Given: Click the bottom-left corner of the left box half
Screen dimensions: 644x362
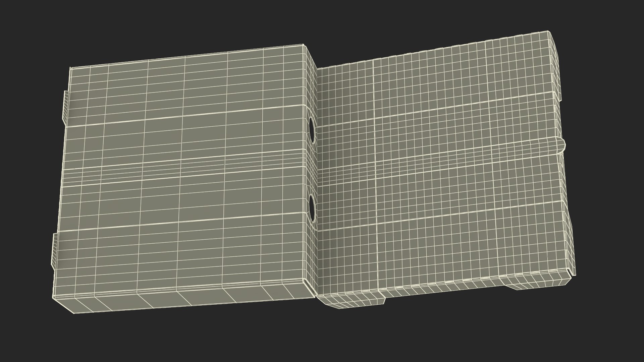Looking at the screenshot, I should [74, 313].
